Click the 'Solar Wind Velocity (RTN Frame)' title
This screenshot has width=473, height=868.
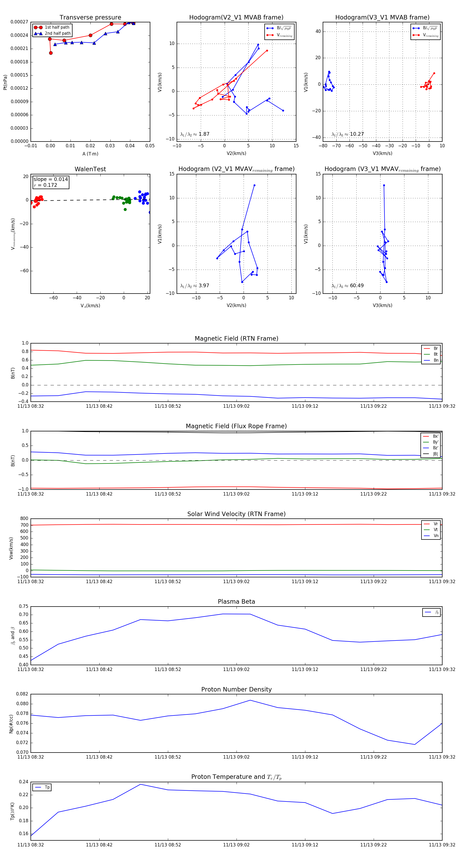[x=236, y=514]
